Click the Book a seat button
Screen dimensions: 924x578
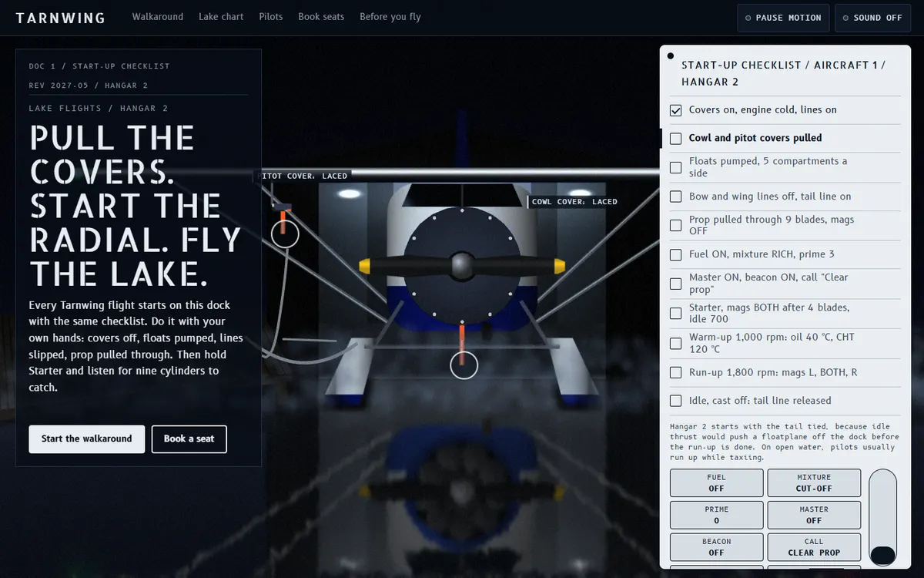(x=189, y=439)
